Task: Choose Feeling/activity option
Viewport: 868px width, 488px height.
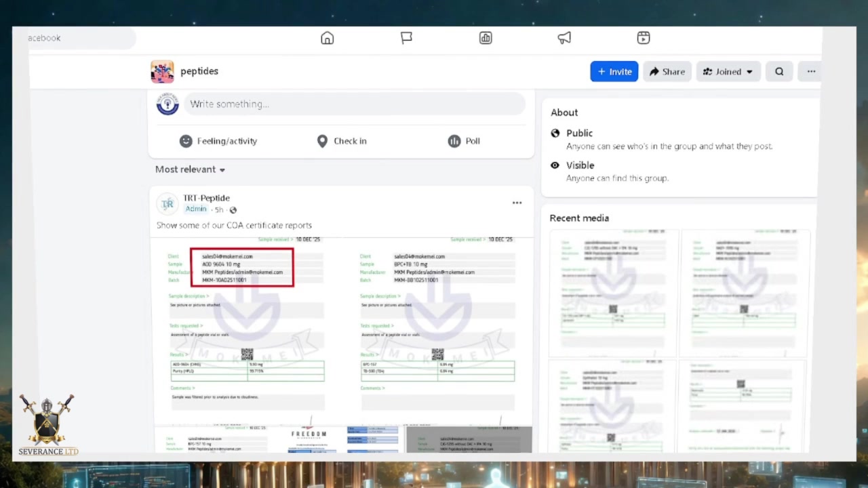Action: (x=218, y=141)
